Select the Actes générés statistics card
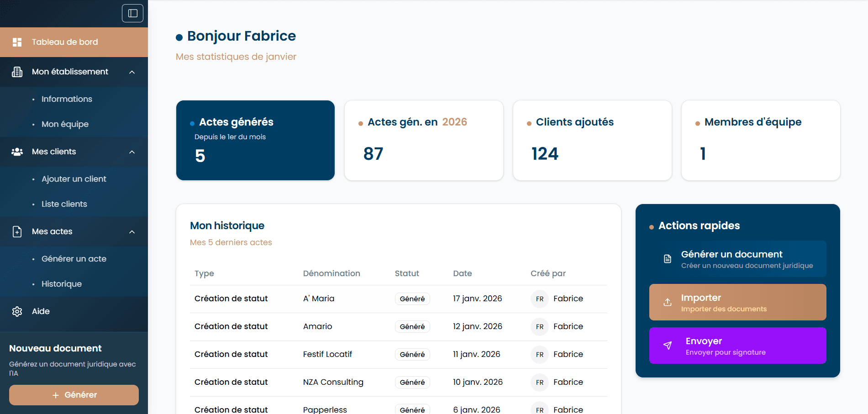The width and height of the screenshot is (868, 414). 255,140
